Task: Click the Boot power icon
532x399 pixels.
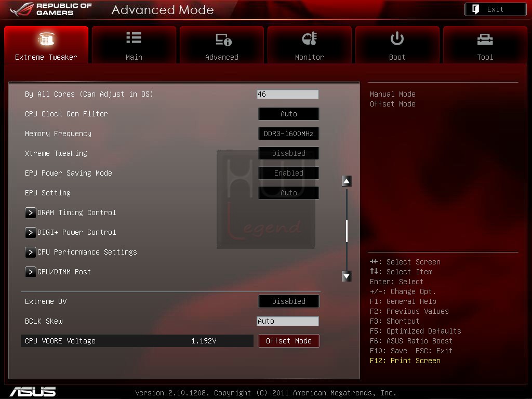Action: coord(397,38)
